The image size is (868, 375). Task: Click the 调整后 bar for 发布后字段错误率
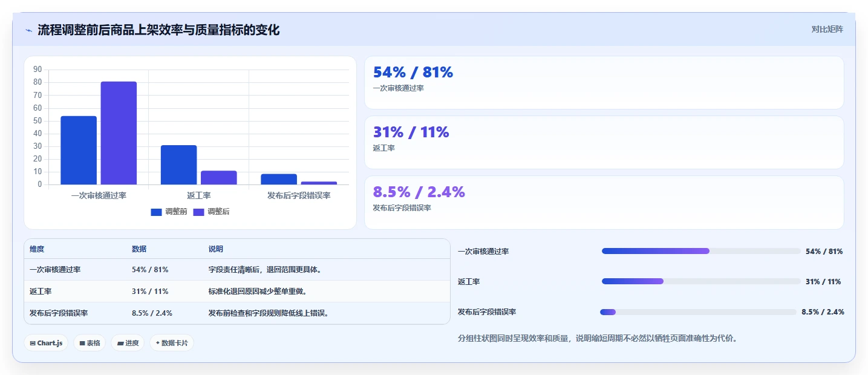(319, 183)
